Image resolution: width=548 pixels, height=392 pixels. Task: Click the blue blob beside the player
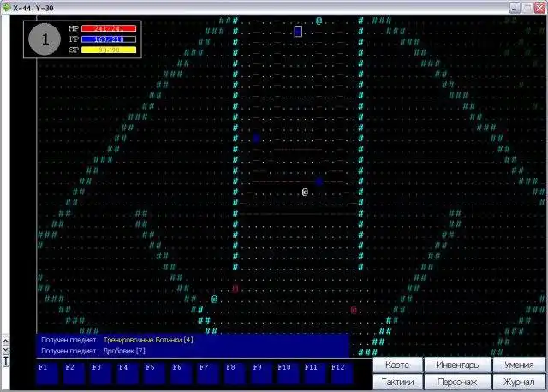[319, 181]
